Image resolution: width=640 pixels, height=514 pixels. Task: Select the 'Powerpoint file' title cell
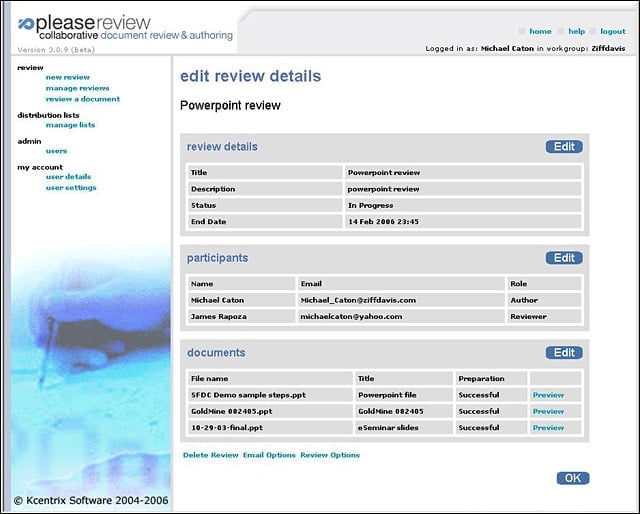pyautogui.click(x=404, y=395)
